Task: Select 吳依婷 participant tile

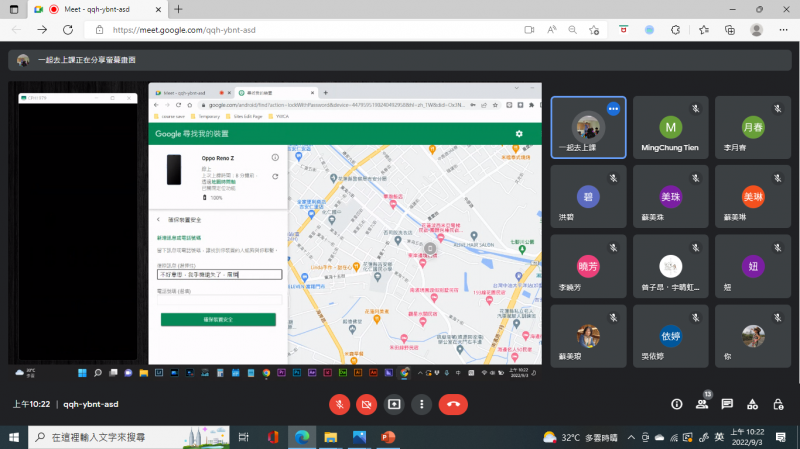Action: 670,336
